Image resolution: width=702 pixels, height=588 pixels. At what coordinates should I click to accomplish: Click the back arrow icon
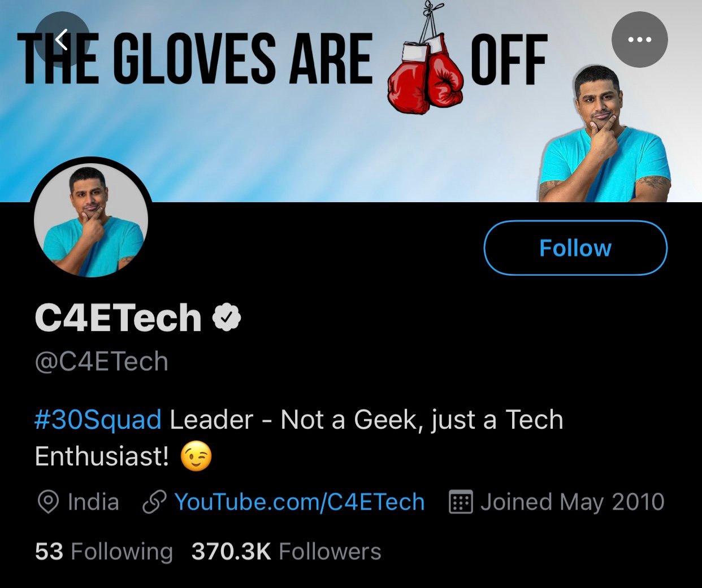coord(62,40)
